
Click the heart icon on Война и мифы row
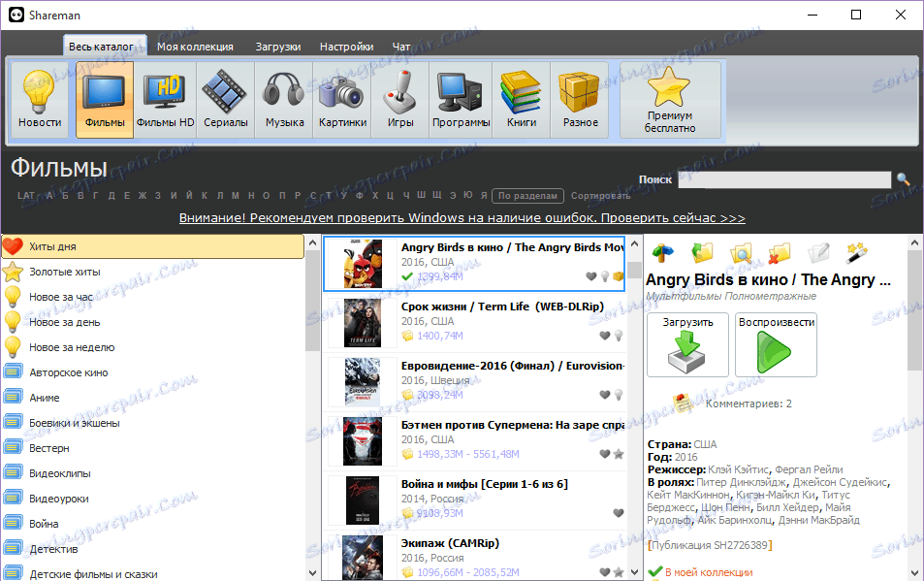pos(619,513)
